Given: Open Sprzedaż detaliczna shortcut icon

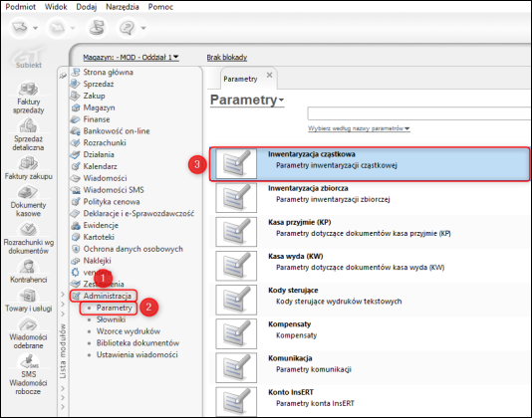Looking at the screenshot, I should (x=29, y=126).
